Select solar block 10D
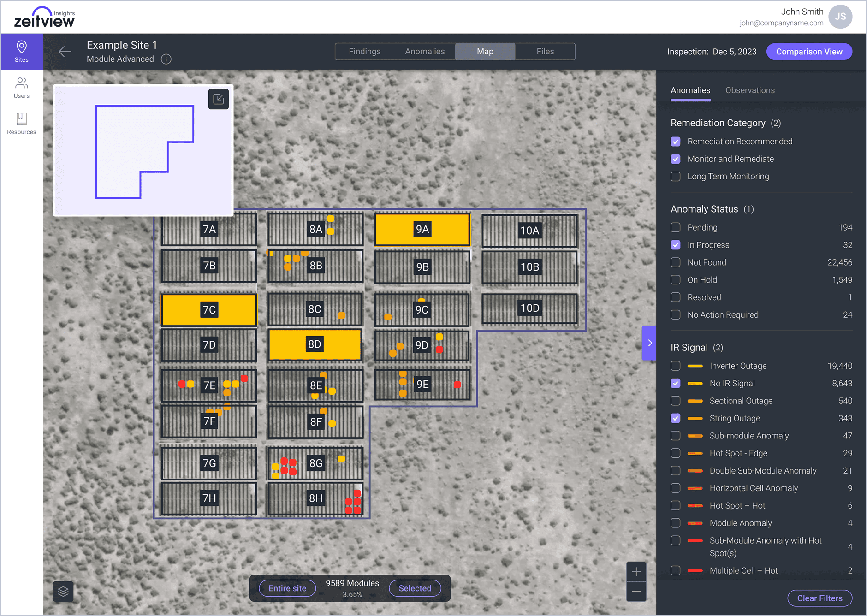Image resolution: width=867 pixels, height=616 pixels. (x=529, y=308)
